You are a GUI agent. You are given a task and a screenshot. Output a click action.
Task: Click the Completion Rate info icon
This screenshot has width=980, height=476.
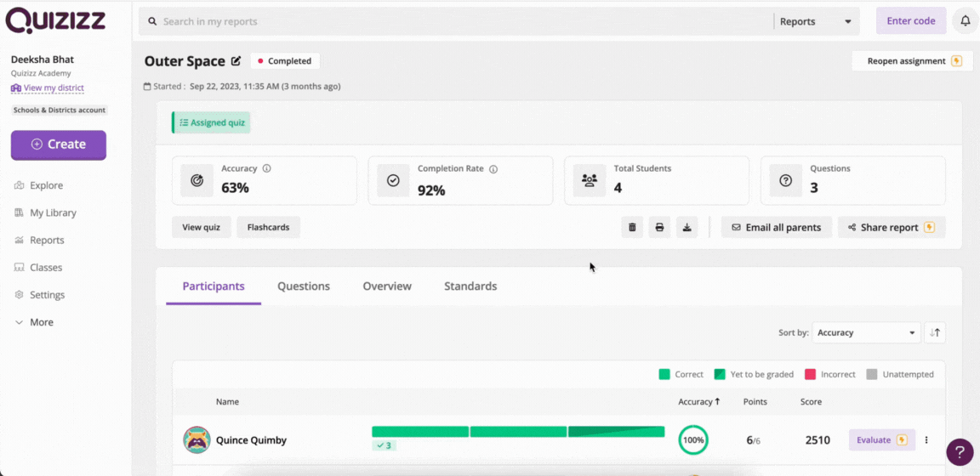point(493,168)
